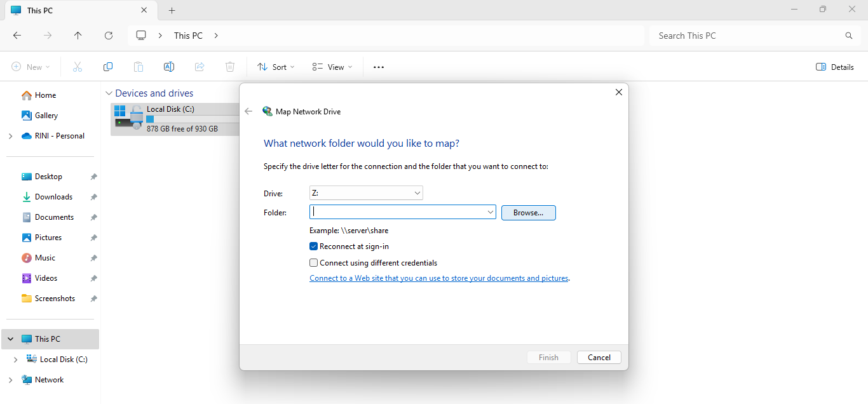Screen dimensions: 868x404
Task: Click the new tab plus icon
Action: coord(172,10)
